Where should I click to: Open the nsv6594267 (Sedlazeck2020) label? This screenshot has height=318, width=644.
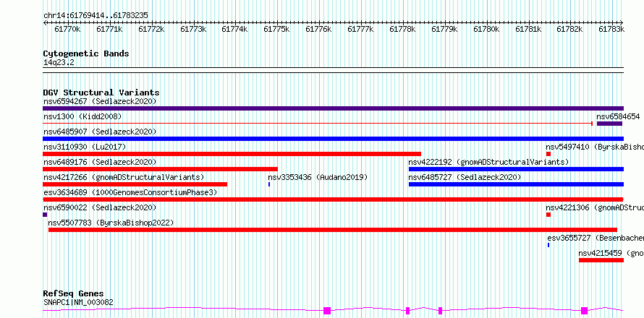coord(100,101)
